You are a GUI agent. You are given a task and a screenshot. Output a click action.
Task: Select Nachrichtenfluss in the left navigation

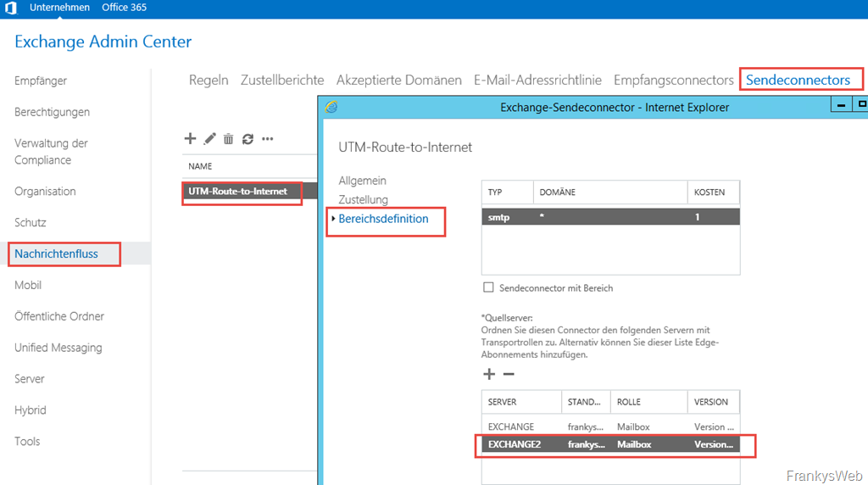56,254
